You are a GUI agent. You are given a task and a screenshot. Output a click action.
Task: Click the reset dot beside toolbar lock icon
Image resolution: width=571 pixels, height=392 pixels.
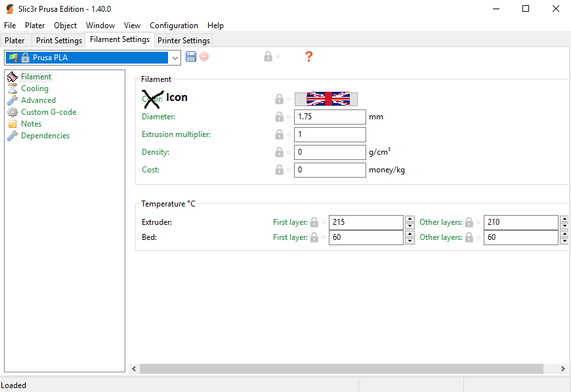(278, 56)
